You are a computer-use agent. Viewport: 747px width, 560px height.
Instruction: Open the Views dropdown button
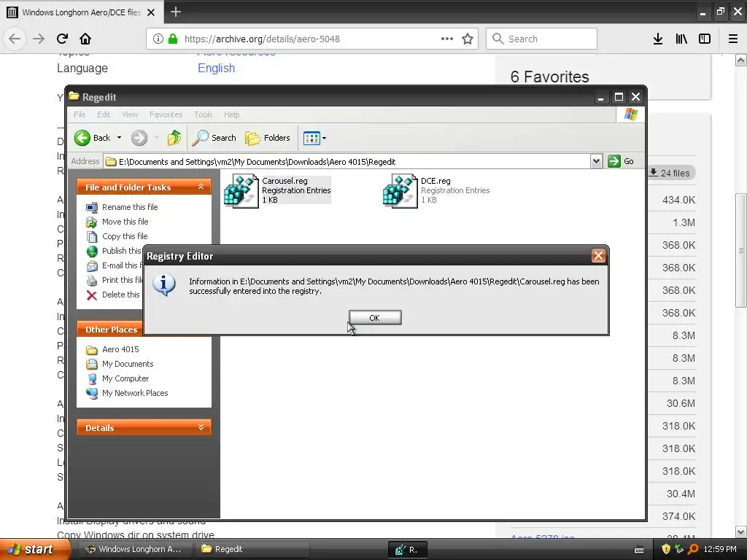pos(314,138)
